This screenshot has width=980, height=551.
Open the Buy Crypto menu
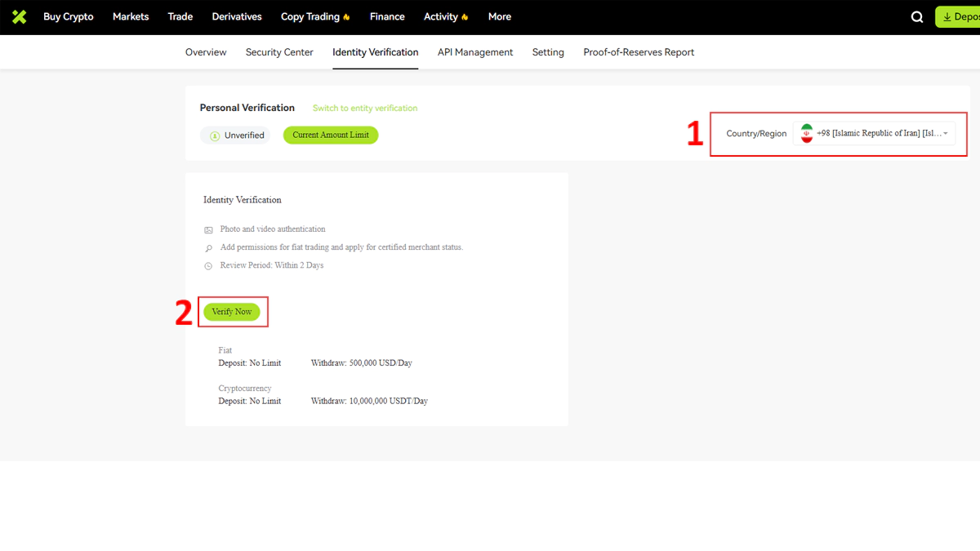pos(68,16)
